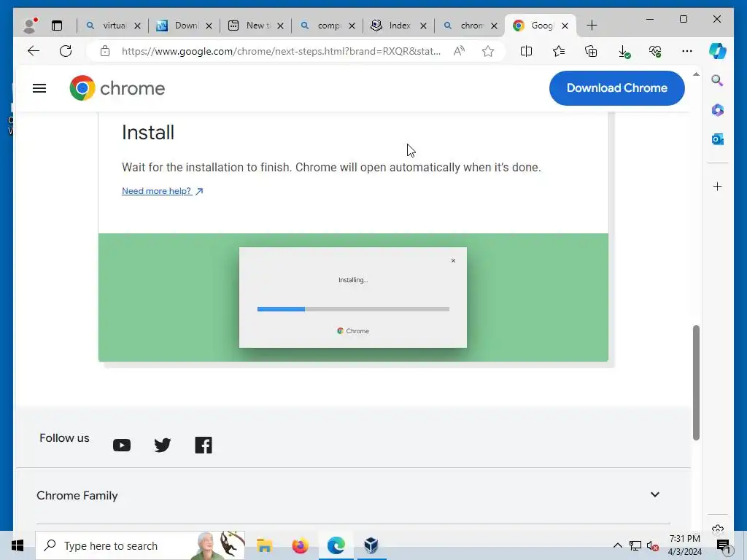747x560 pixels.
Task: Open the 'Need more help?' link
Action: coord(163,191)
